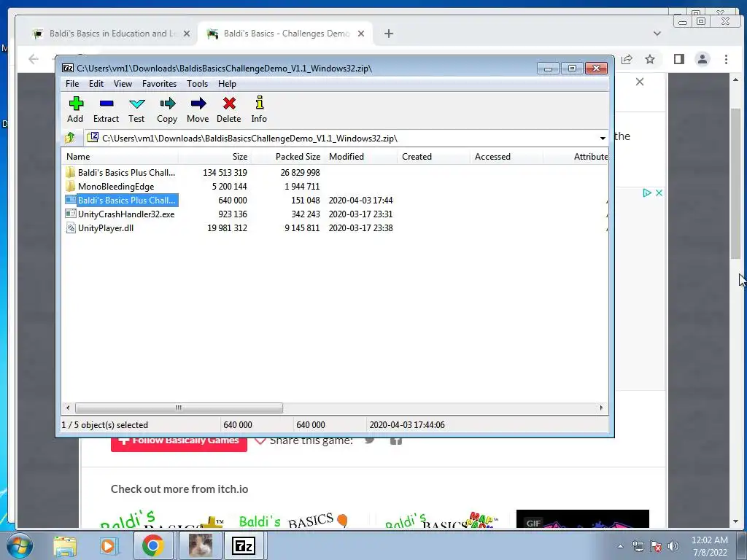Click the Chrome taskbar icon
The width and height of the screenshot is (747, 560).
click(152, 545)
